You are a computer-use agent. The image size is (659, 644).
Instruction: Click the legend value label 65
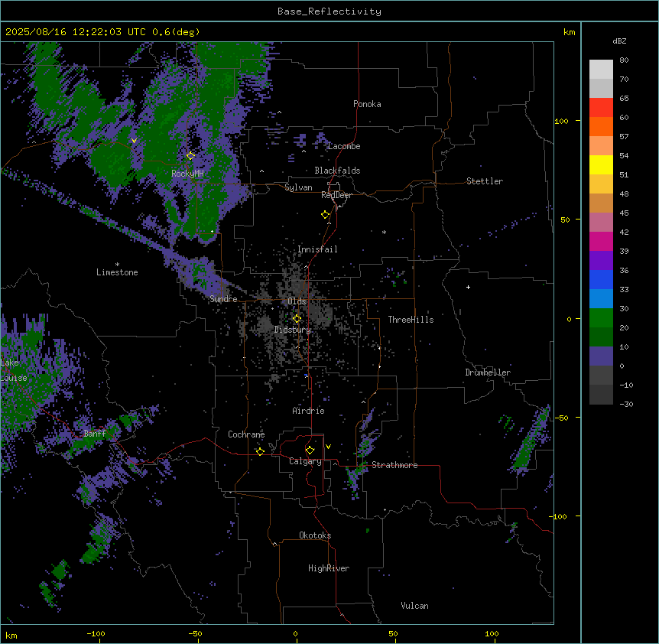(624, 99)
